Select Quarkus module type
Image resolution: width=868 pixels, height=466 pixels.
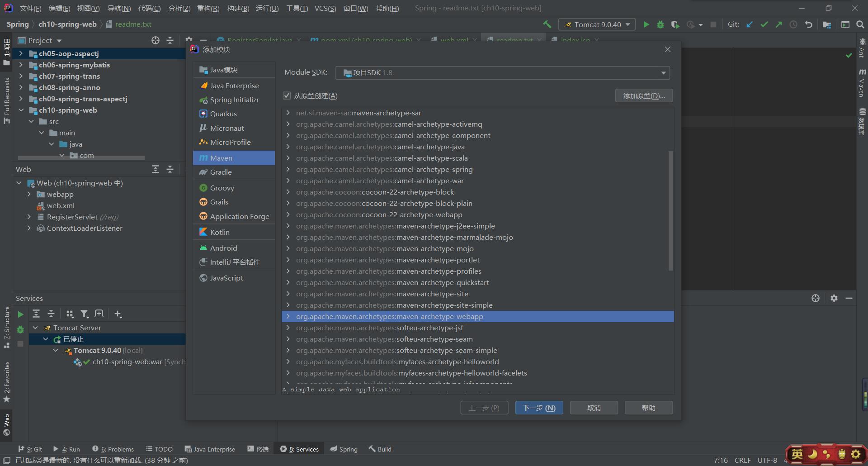click(234, 114)
